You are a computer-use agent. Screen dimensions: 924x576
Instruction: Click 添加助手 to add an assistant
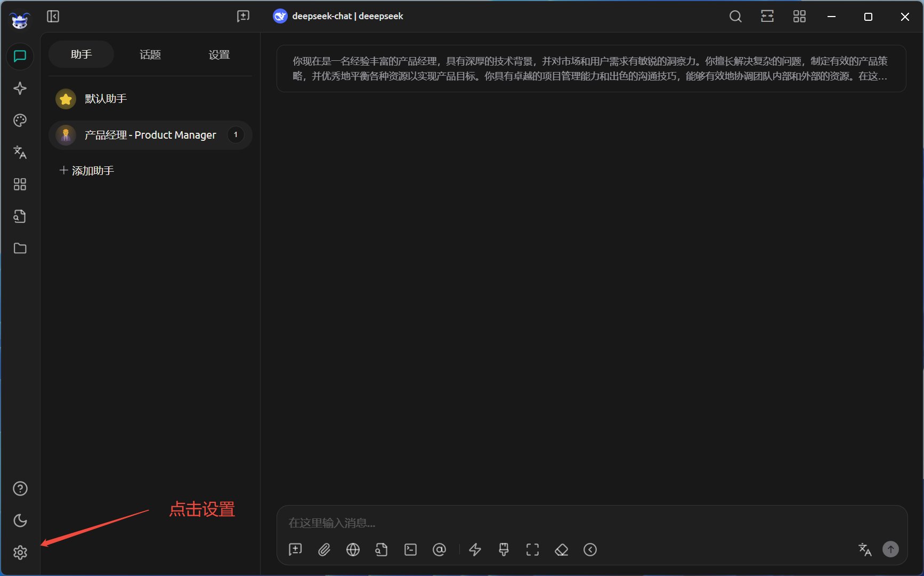pos(86,171)
